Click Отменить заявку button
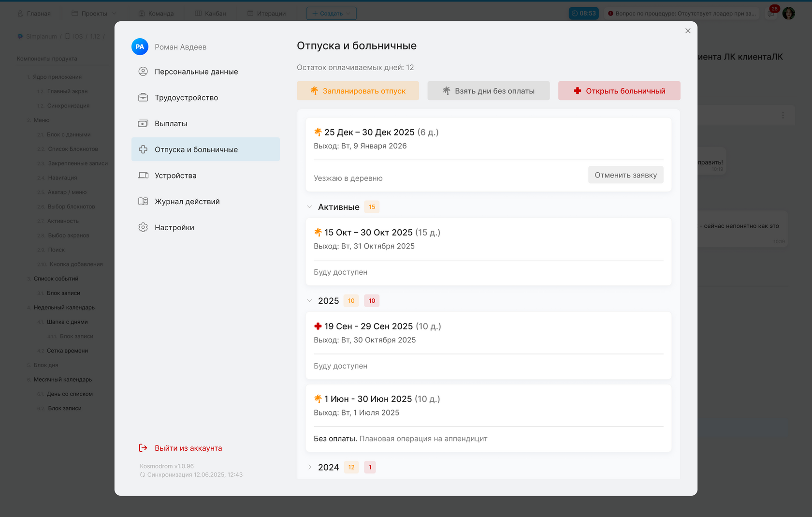This screenshot has width=812, height=517. coord(625,175)
